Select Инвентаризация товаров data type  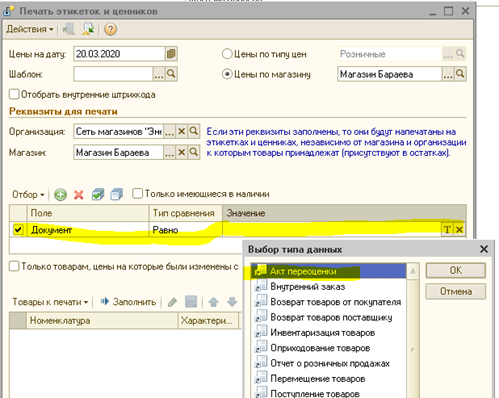click(x=329, y=333)
